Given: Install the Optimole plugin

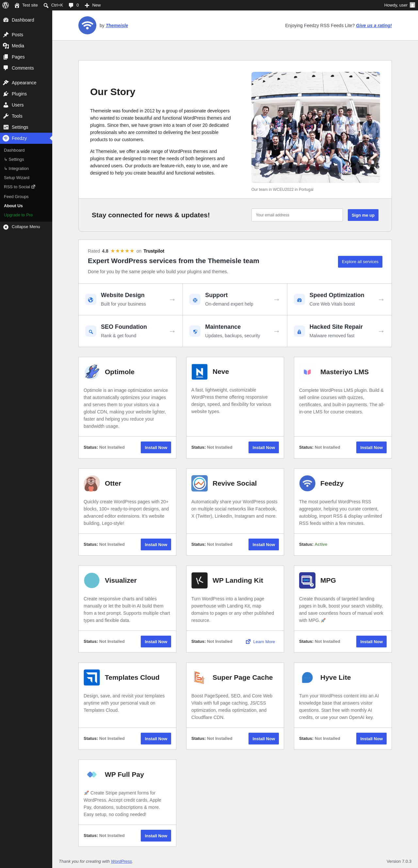Looking at the screenshot, I should tap(156, 447).
